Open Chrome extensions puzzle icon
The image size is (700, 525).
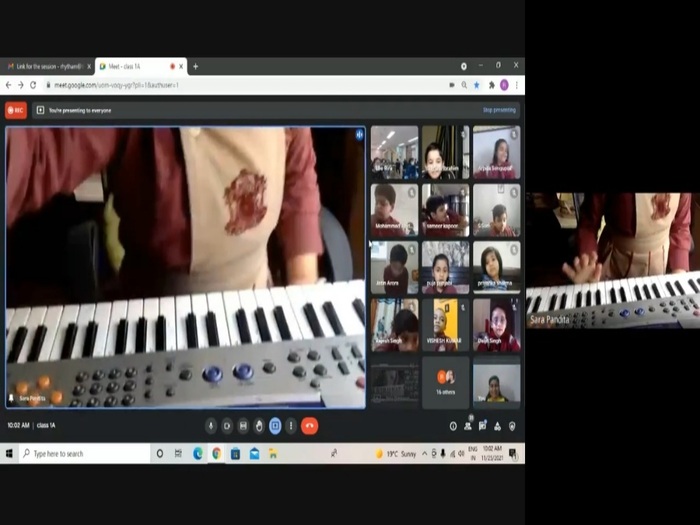coord(492,85)
